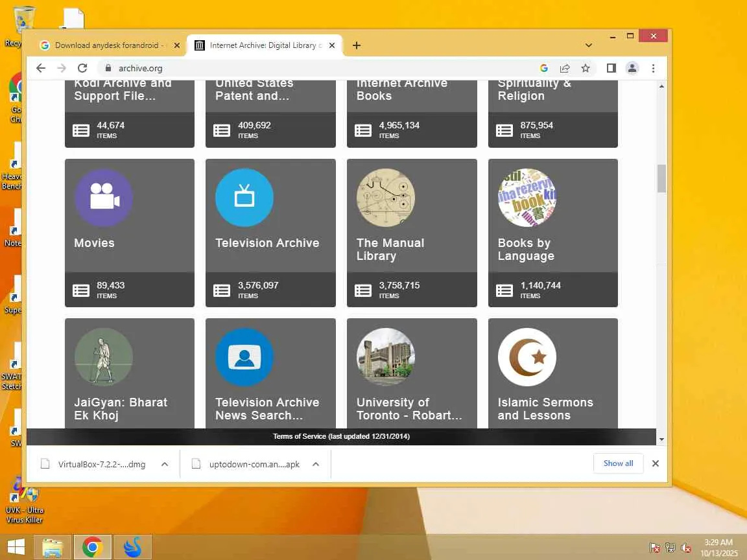Open the Television Archive TV icon

tap(244, 197)
